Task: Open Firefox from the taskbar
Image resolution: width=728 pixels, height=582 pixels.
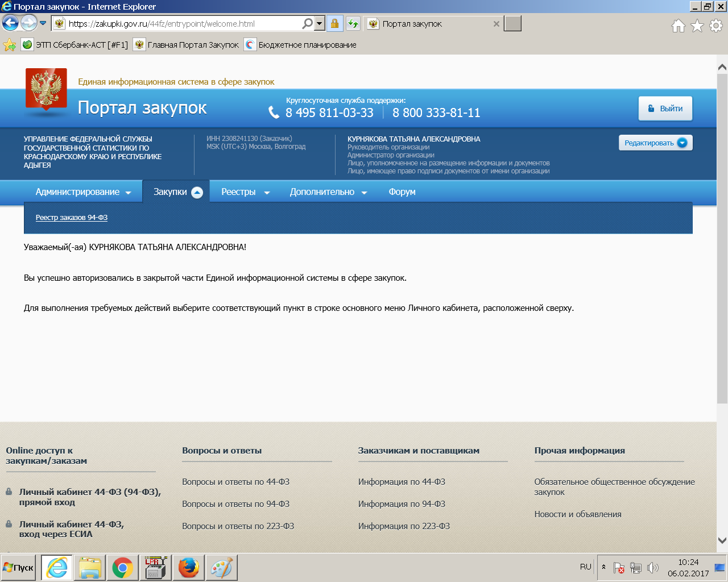Action: tap(188, 567)
